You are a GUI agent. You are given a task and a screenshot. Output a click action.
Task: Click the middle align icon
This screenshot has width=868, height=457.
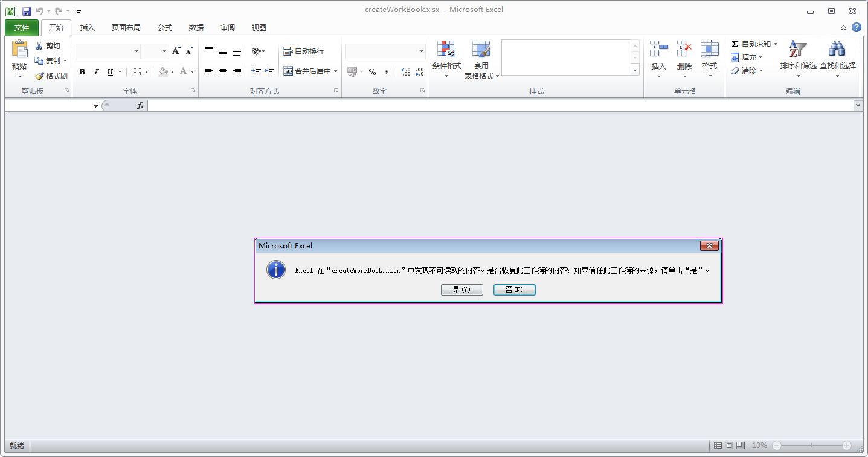(223, 51)
